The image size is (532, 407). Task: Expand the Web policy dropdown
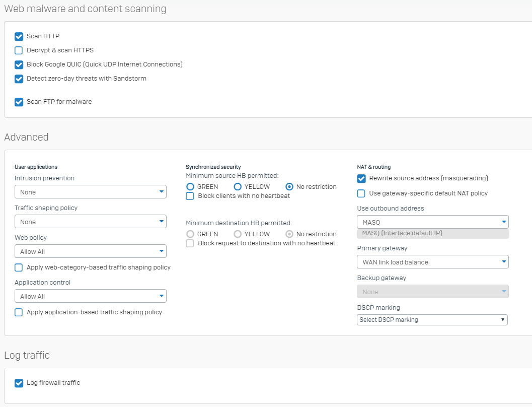pos(91,251)
